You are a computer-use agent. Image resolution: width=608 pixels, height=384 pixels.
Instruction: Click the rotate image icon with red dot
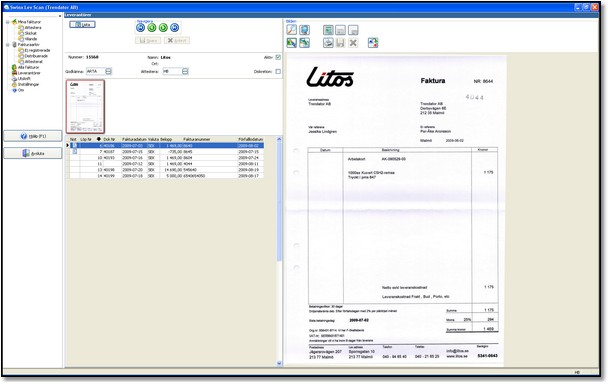point(373,43)
